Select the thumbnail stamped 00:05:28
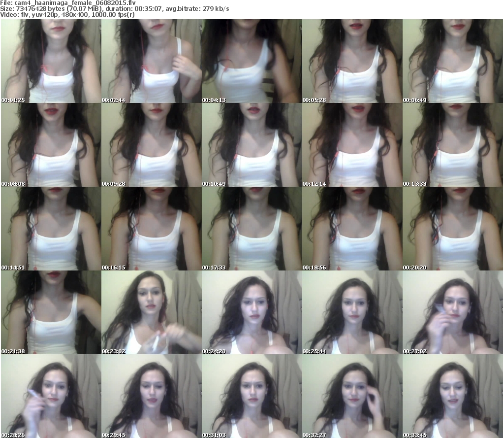Image resolution: width=504 pixels, height=438 pixels. click(352, 61)
